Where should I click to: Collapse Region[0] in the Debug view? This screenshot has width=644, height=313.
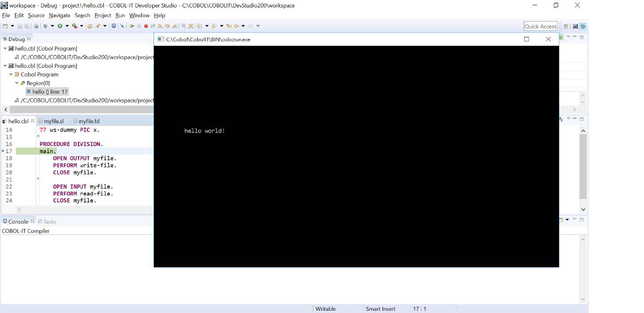pyautogui.click(x=17, y=83)
